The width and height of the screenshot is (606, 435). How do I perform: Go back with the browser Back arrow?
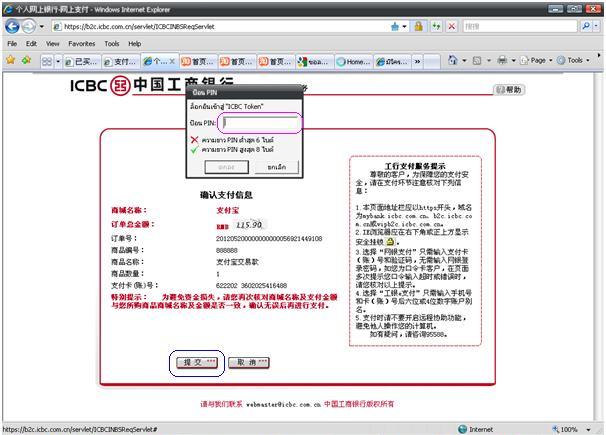(12, 26)
